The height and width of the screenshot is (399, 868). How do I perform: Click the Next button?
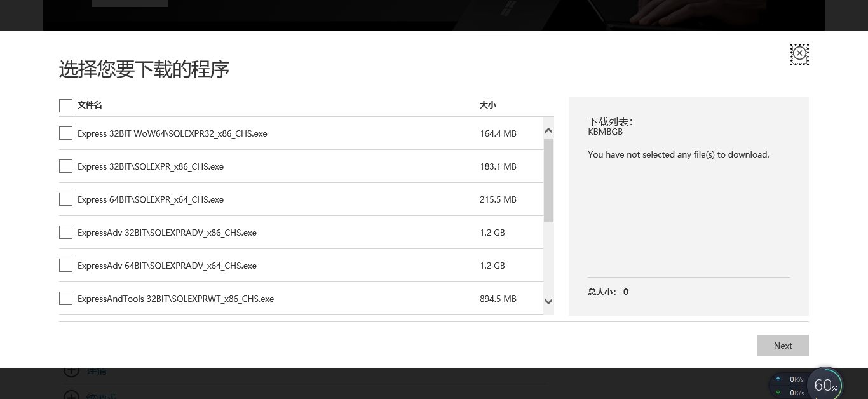tap(783, 346)
